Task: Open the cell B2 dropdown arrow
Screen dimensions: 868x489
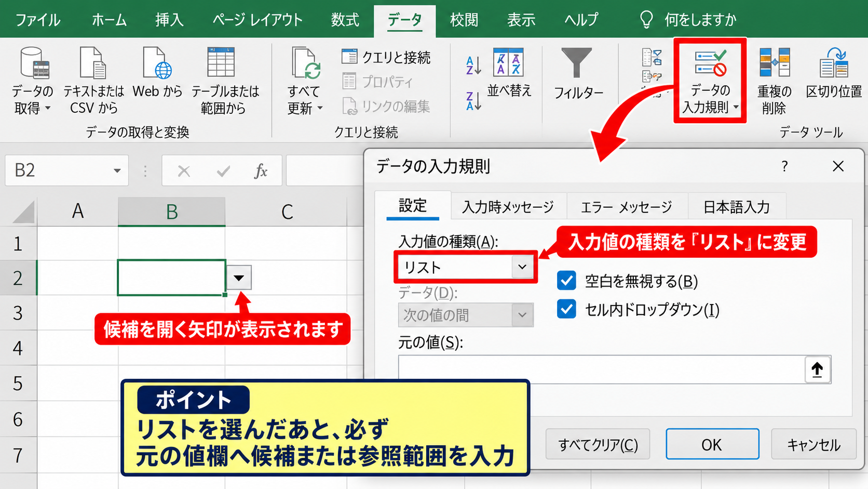Action: pos(239,277)
